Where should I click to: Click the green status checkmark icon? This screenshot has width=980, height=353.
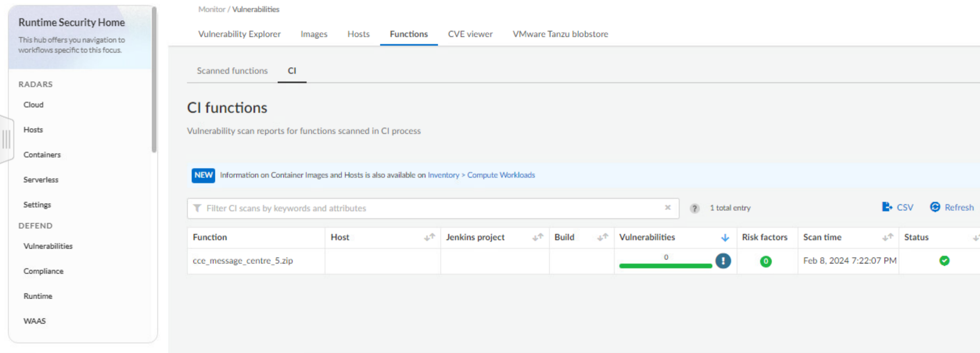944,261
